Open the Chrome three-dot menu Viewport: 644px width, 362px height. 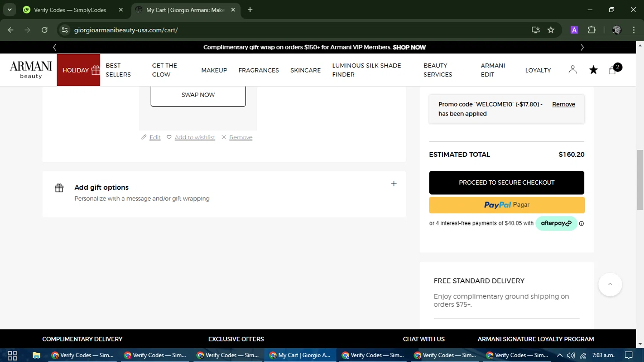click(634, 30)
